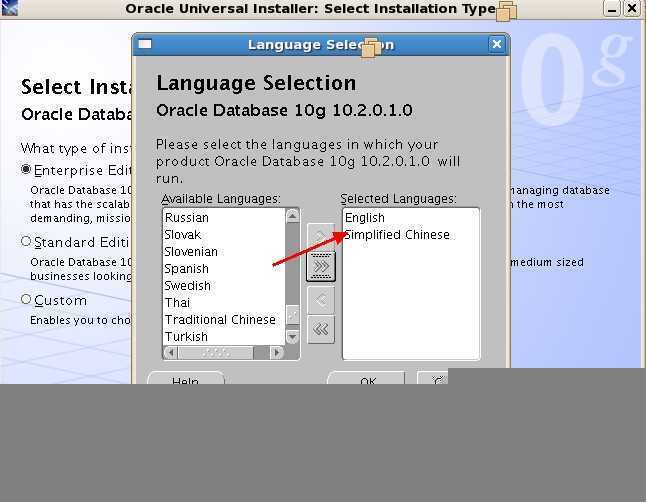Click the horizontal scrollbar thumb in Available Languages
646x502 pixels.
point(216,352)
